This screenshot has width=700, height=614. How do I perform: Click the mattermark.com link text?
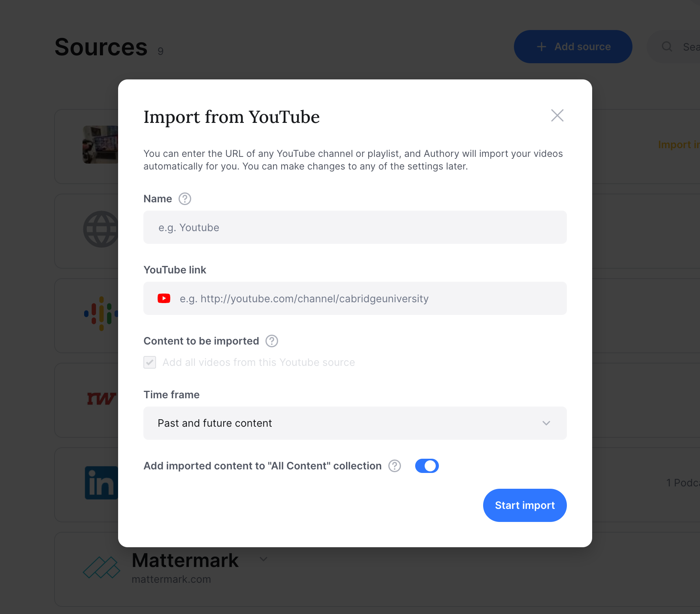click(171, 579)
